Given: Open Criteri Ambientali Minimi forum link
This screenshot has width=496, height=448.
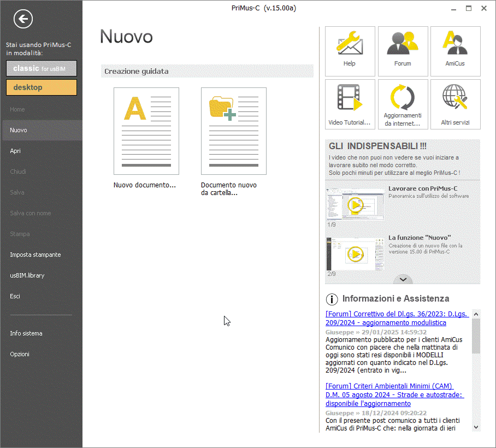Looking at the screenshot, I should (x=394, y=394).
